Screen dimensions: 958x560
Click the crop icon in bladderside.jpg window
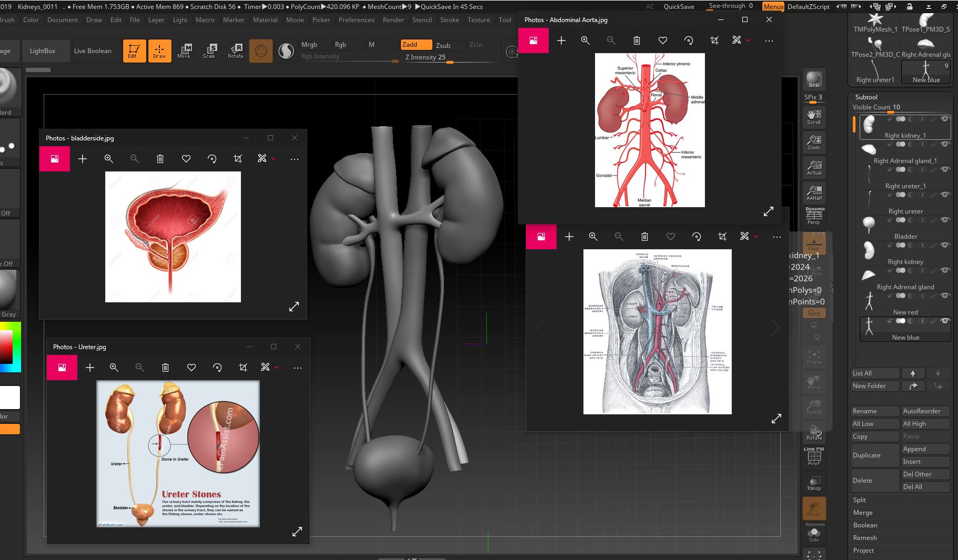click(x=238, y=159)
